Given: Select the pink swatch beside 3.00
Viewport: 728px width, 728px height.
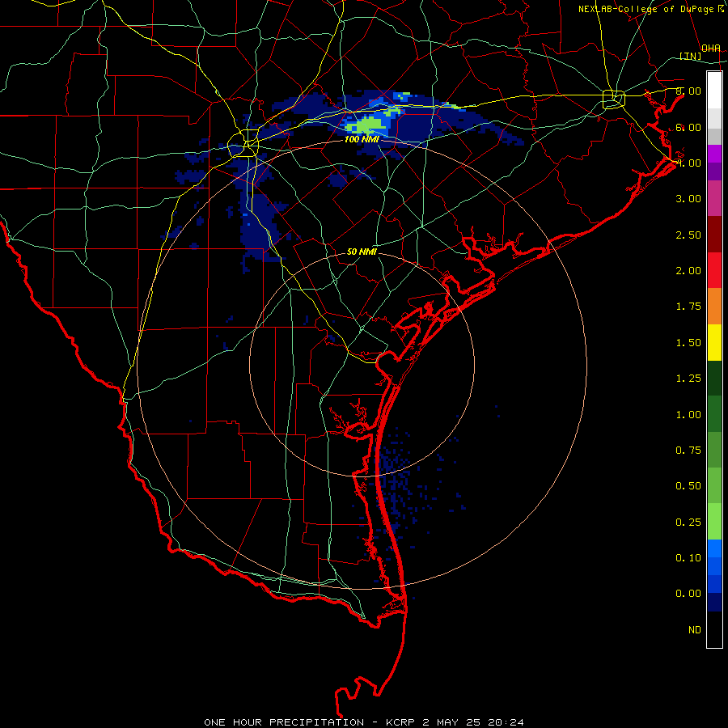Looking at the screenshot, I should pos(714,198).
